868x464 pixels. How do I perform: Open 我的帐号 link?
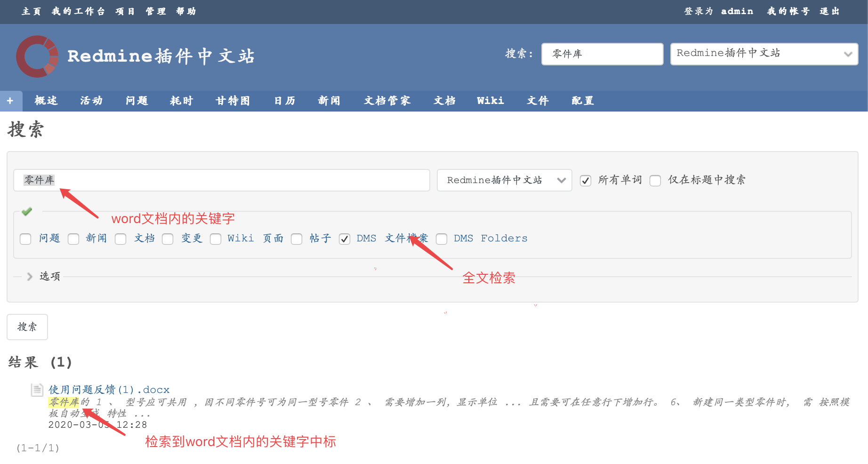tap(788, 11)
